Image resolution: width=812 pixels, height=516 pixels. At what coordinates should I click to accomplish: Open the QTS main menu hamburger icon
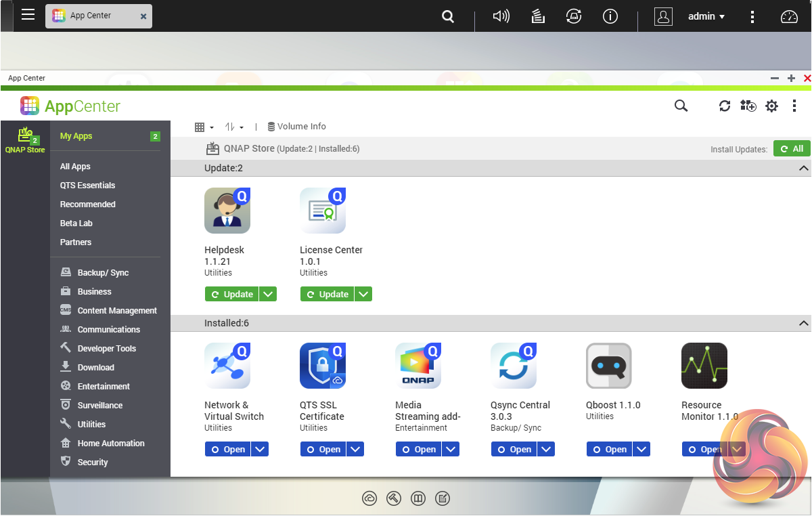(28, 15)
